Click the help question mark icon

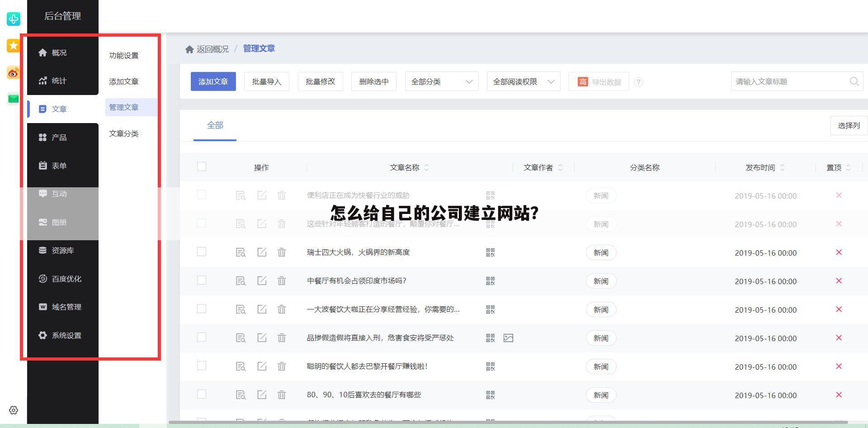[x=638, y=82]
